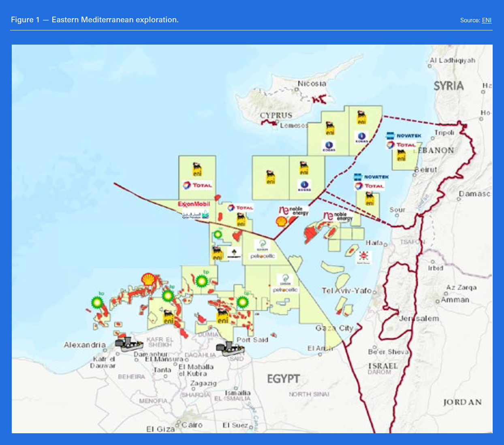Click the eni logo in northernmost Cyprus block

[x=361, y=117]
